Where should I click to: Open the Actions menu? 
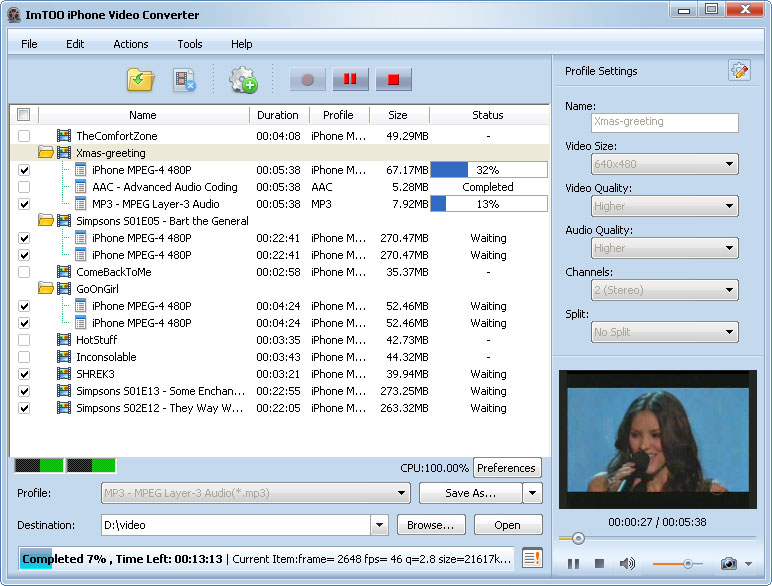coord(130,44)
